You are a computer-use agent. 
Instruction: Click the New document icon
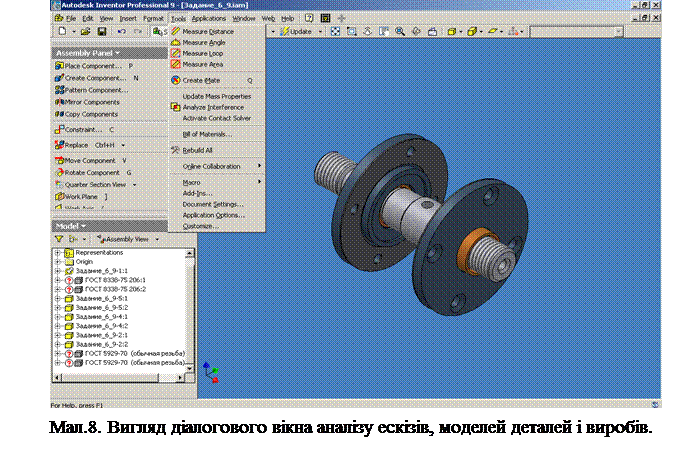62,31
